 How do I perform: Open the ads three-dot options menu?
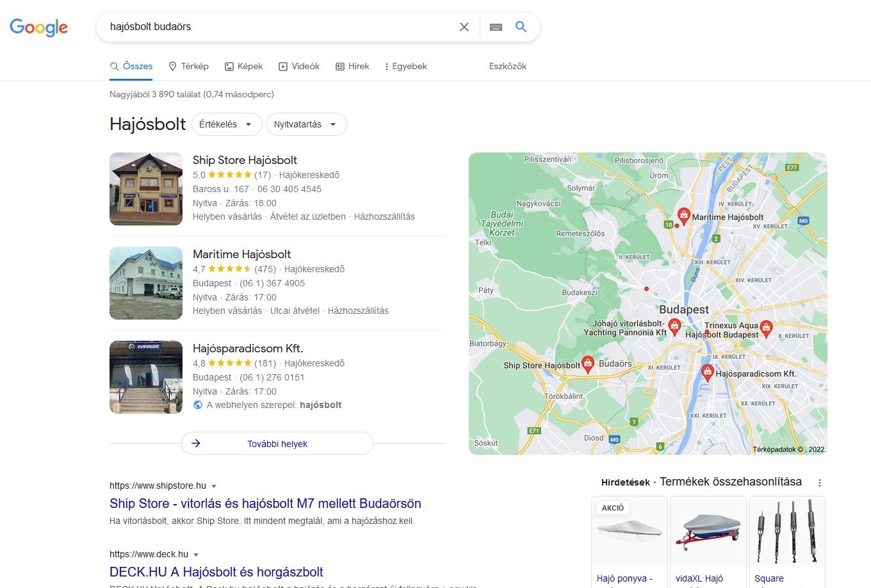[x=819, y=483]
